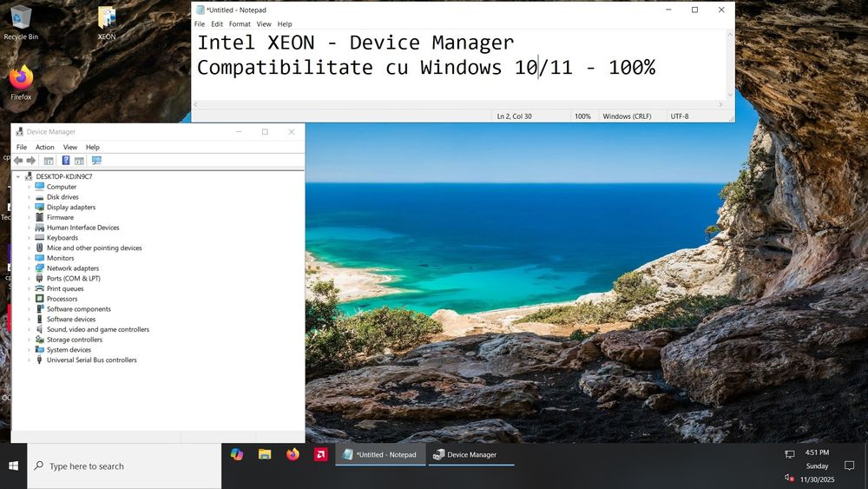The height and width of the screenshot is (489, 868).
Task: Click the muted volume icon in system tray
Action: (789, 478)
